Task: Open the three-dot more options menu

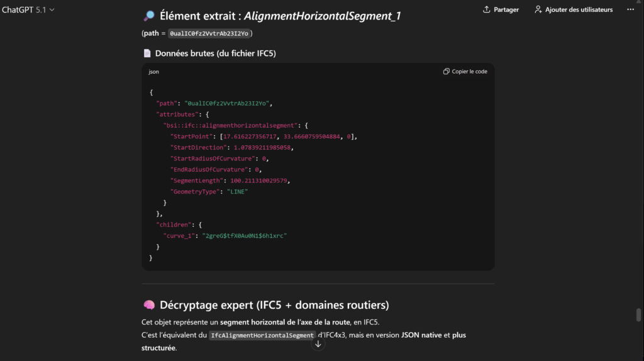Action: coord(630,9)
